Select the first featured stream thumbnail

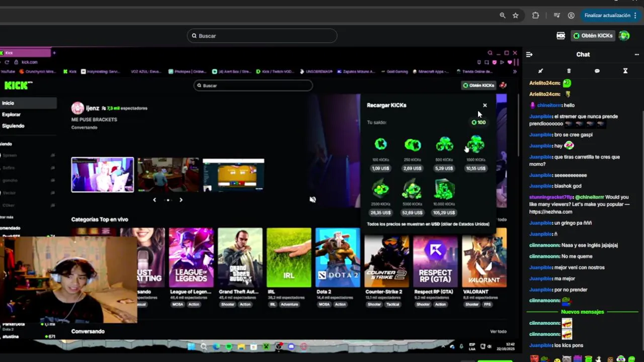103,175
